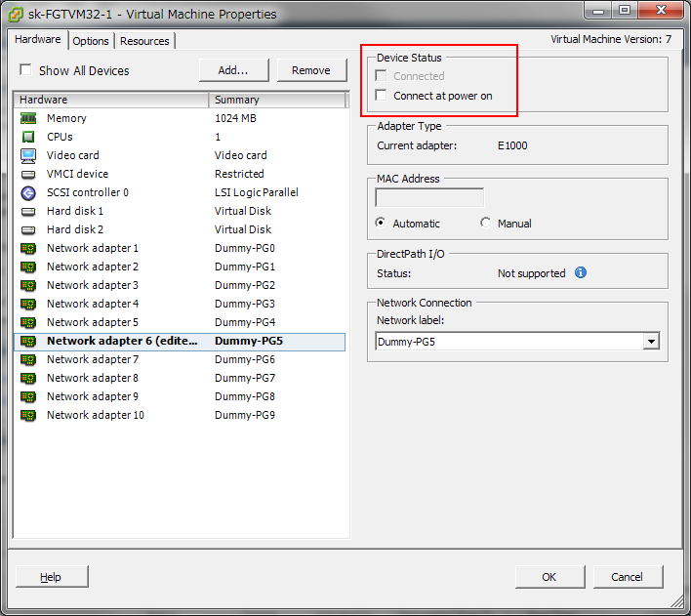The width and height of the screenshot is (691, 616).
Task: Select the VMCI device row label
Action: pyautogui.click(x=77, y=174)
